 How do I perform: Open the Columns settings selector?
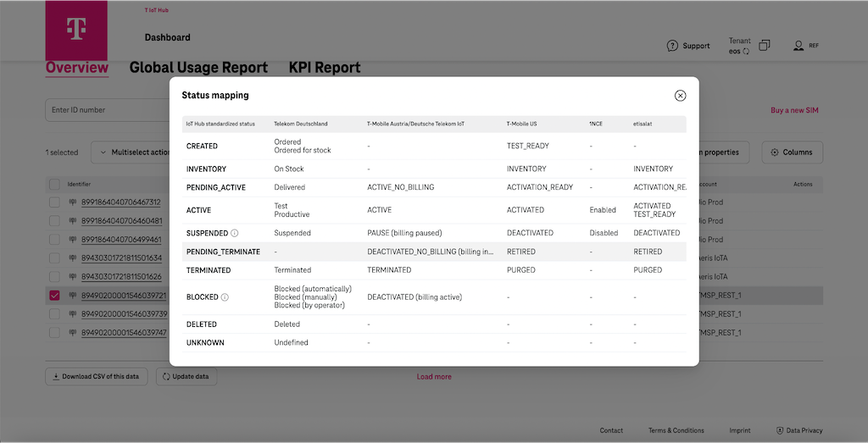[792, 152]
